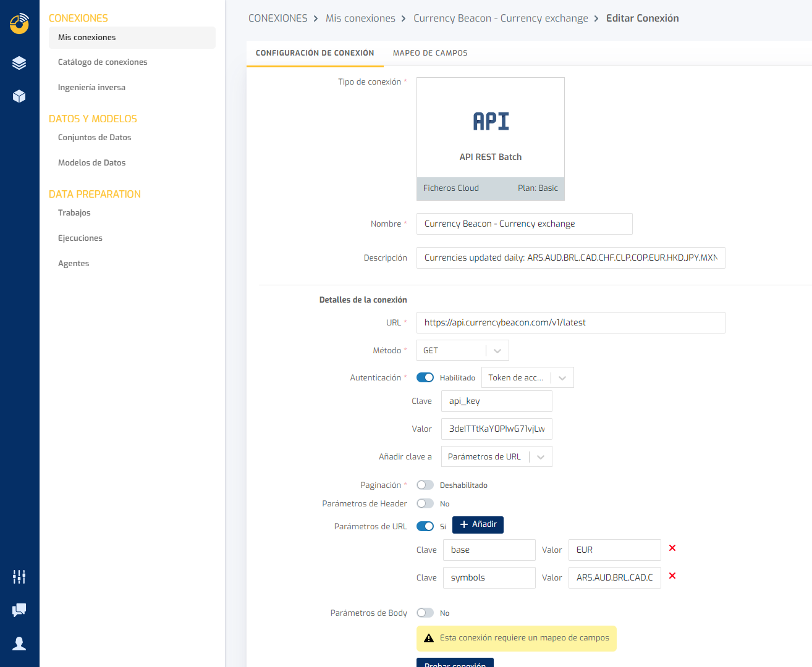Image resolution: width=812 pixels, height=667 pixels.
Task: Click the URL input field
Action: pos(571,322)
